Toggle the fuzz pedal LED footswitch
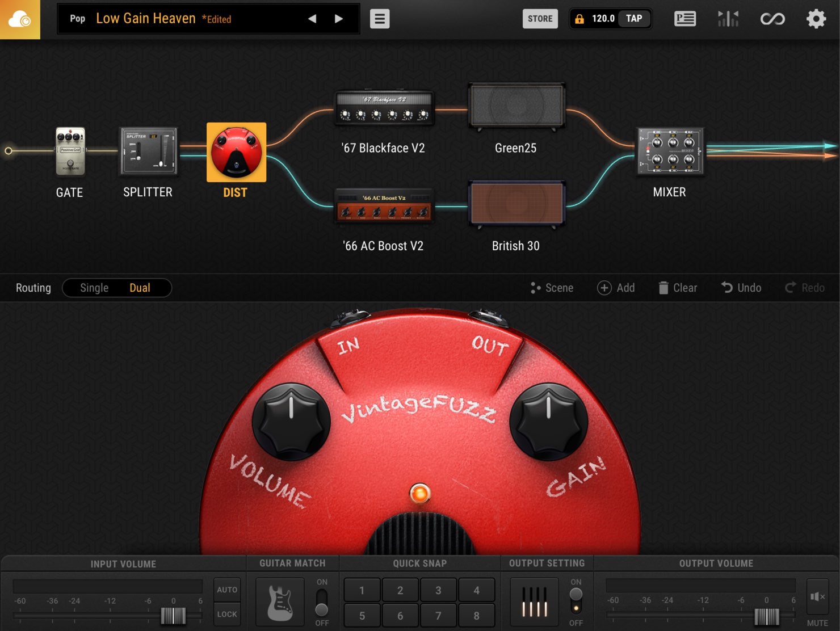 point(420,493)
